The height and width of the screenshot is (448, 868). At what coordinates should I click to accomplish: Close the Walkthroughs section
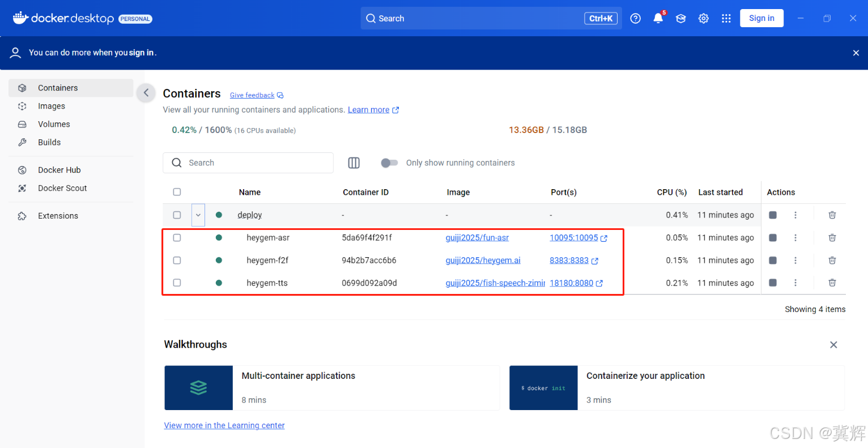click(x=833, y=345)
